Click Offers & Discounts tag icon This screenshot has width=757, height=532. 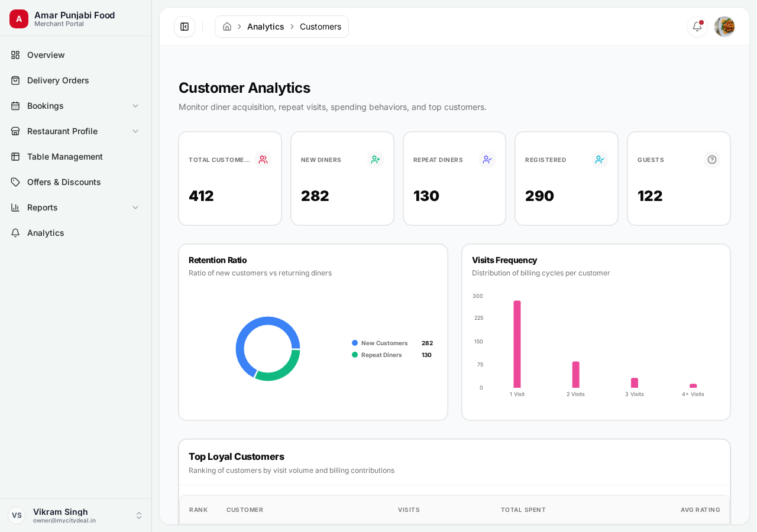(15, 182)
